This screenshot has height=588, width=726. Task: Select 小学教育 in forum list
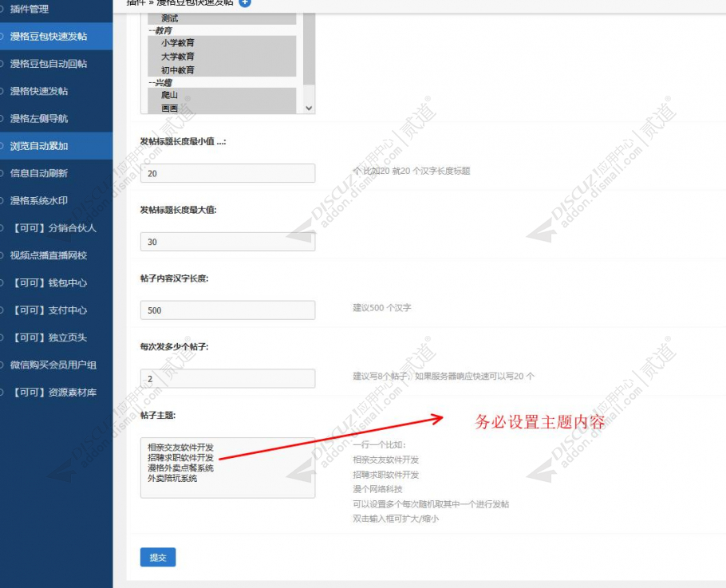[222, 42]
